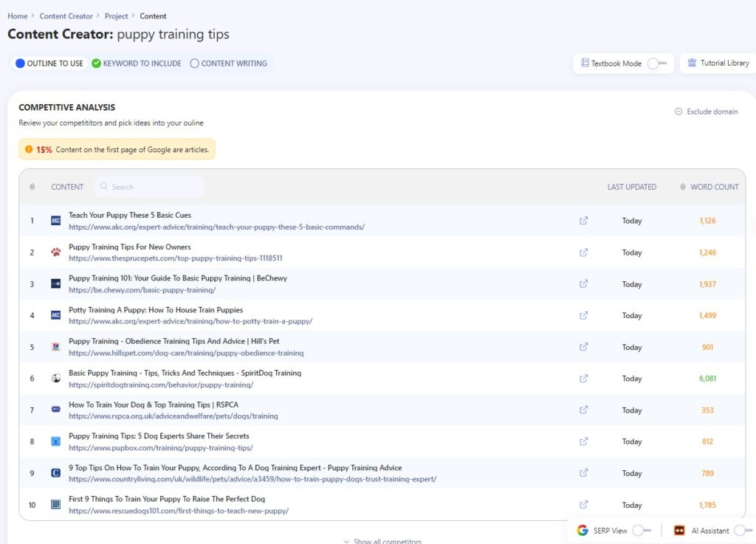The height and width of the screenshot is (544, 756).
Task: Click the Textbook Mode book icon
Action: (585, 63)
